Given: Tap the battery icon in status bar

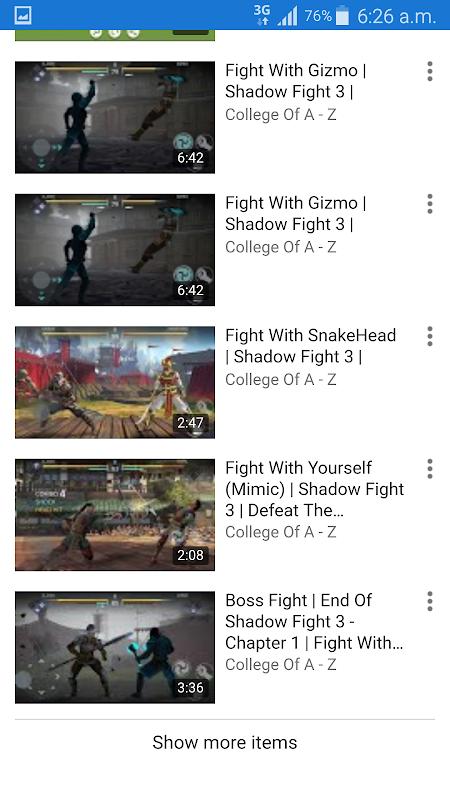Looking at the screenshot, I should [x=342, y=16].
